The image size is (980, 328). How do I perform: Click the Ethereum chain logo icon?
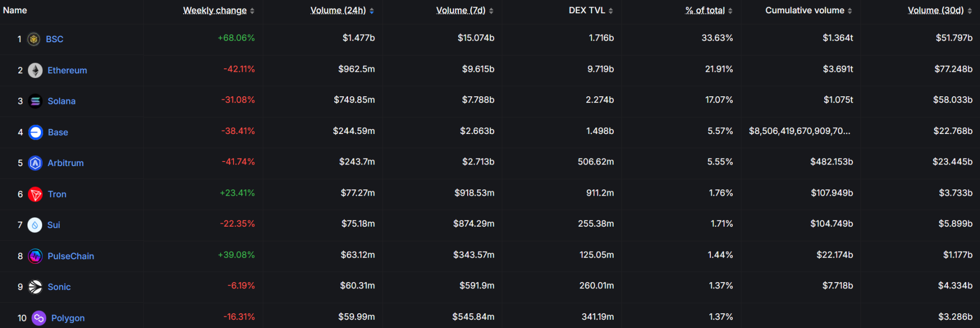(35, 70)
